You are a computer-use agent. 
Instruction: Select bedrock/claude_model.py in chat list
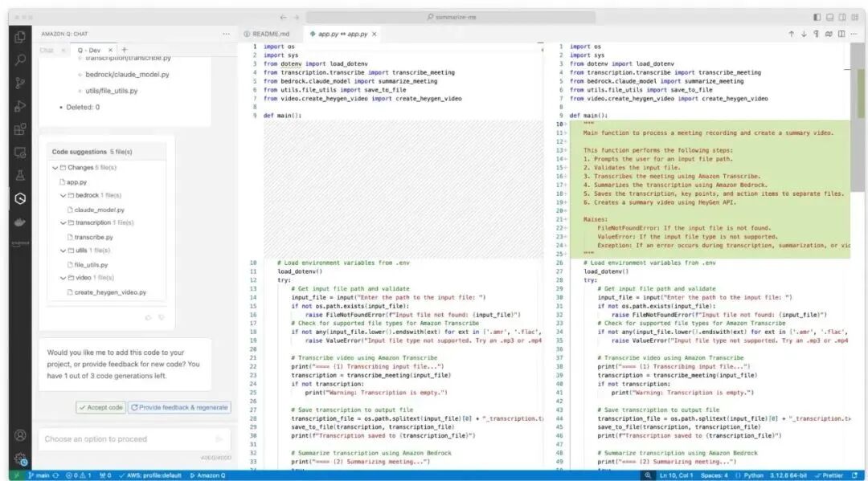point(127,74)
